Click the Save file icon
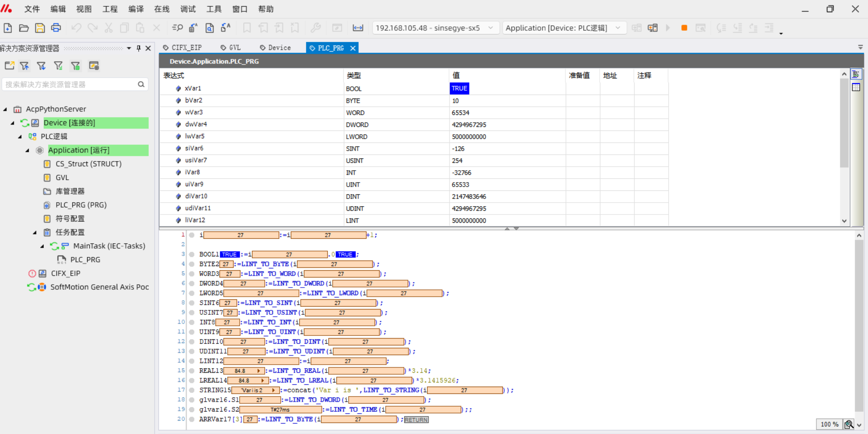This screenshot has height=434, width=868. [40, 28]
